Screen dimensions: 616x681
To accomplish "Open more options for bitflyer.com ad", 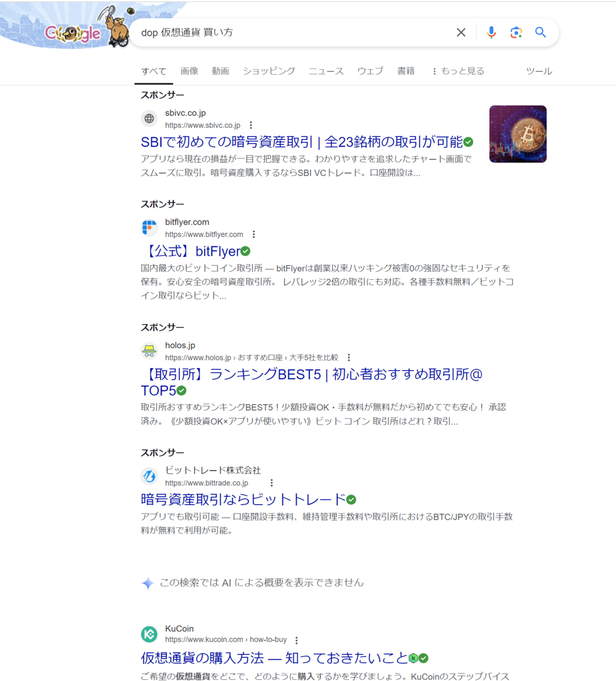I will 254,234.
